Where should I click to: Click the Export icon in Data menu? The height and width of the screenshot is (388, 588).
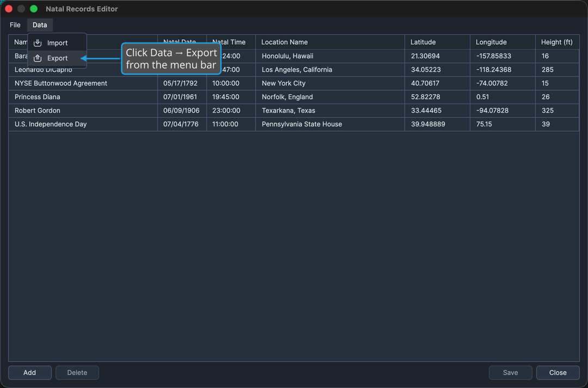tap(38, 58)
